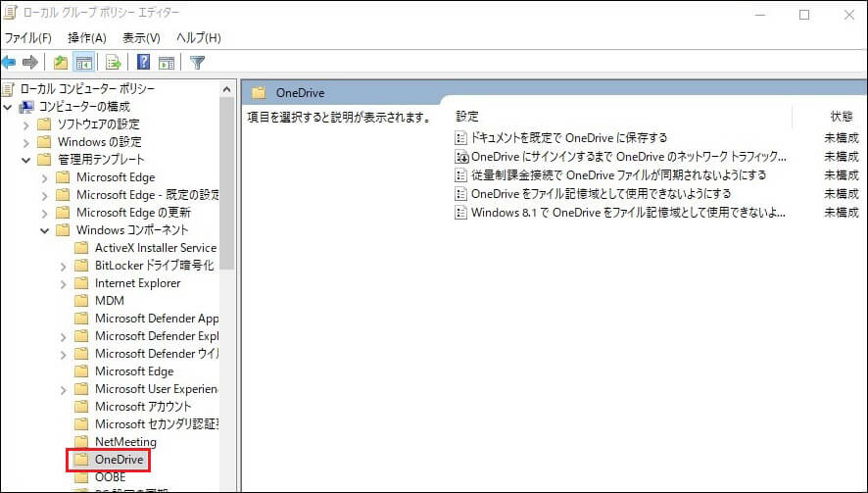Click the NetMeeting folder icon
The image size is (868, 493).
click(x=81, y=441)
